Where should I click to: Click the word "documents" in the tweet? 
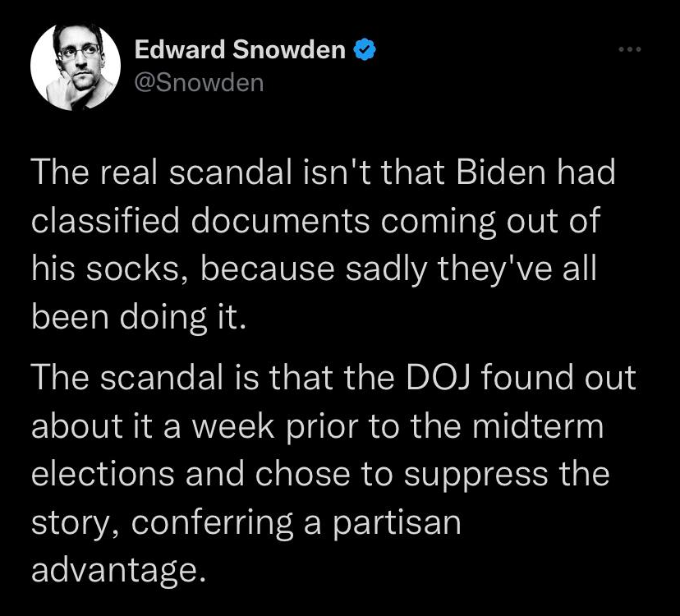coord(280,220)
